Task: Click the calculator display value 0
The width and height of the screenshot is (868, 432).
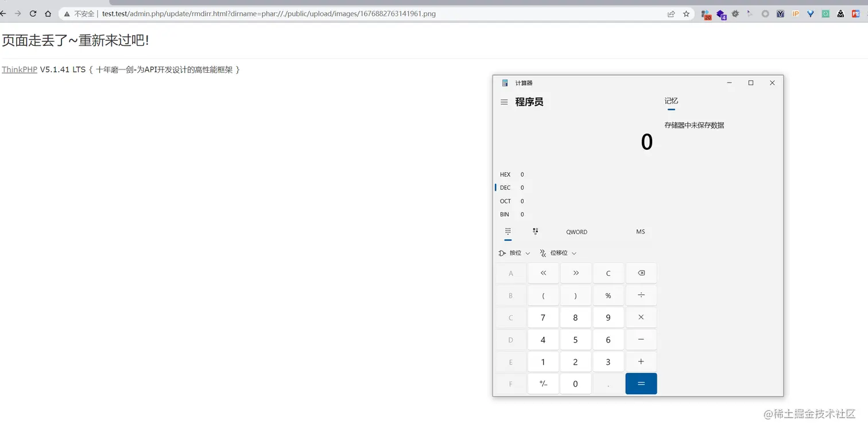Action: pos(647,142)
